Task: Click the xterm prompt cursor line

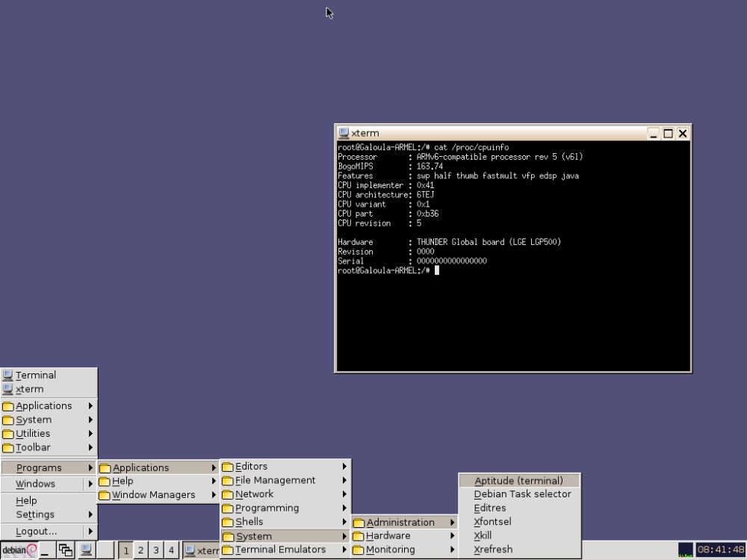Action: tap(388, 270)
